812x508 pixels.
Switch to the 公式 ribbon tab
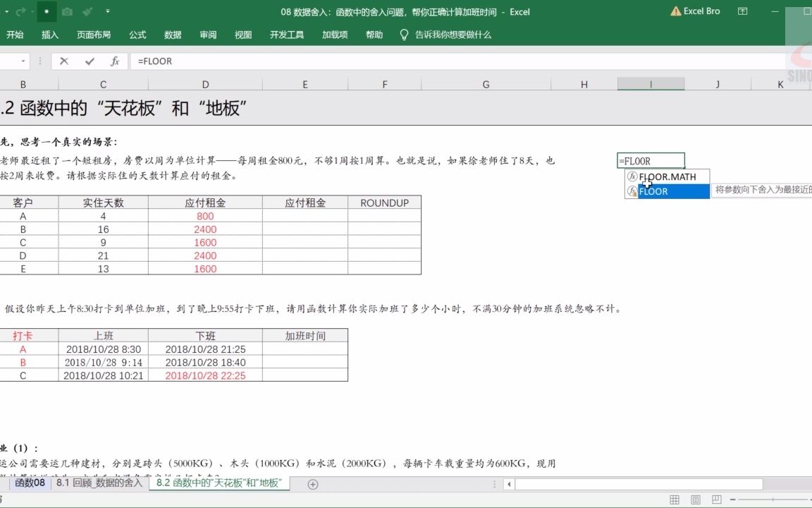[x=137, y=34]
